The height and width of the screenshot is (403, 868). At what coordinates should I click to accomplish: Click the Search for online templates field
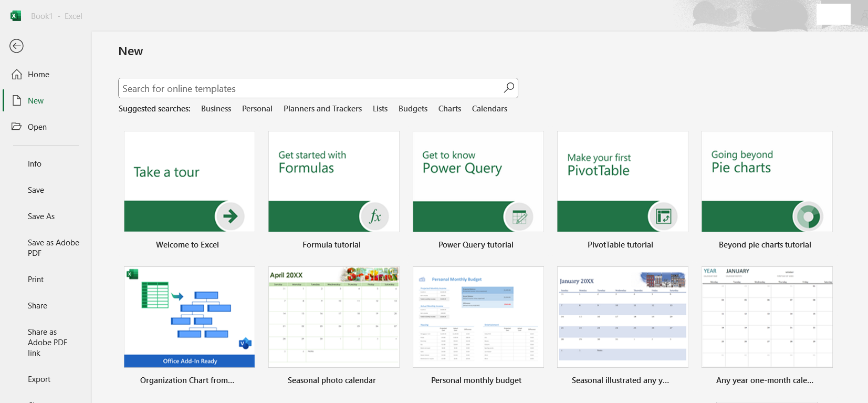pyautogui.click(x=318, y=88)
